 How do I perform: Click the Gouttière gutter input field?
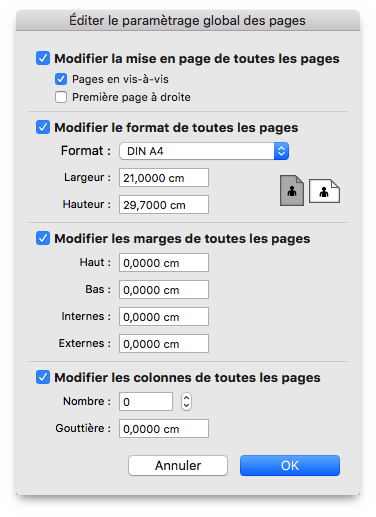(x=164, y=429)
